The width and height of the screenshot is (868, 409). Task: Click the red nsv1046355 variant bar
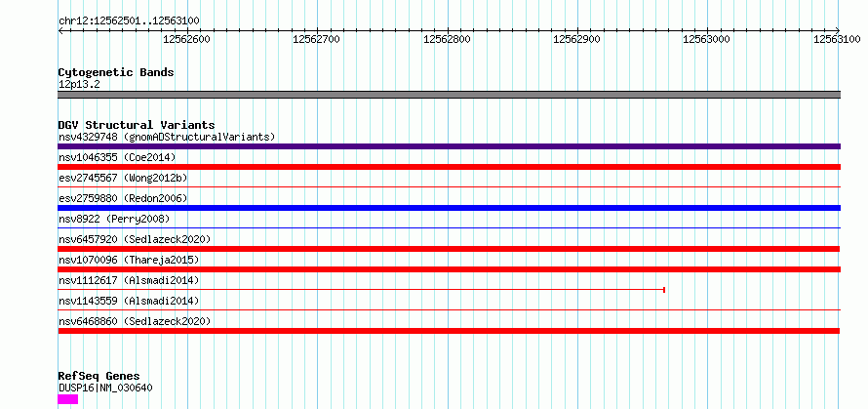(449, 167)
